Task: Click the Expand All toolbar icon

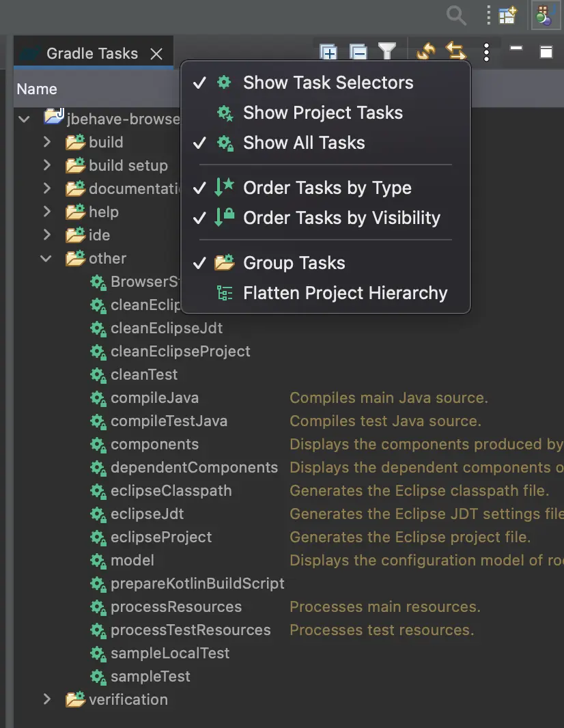Action: pos(329,52)
